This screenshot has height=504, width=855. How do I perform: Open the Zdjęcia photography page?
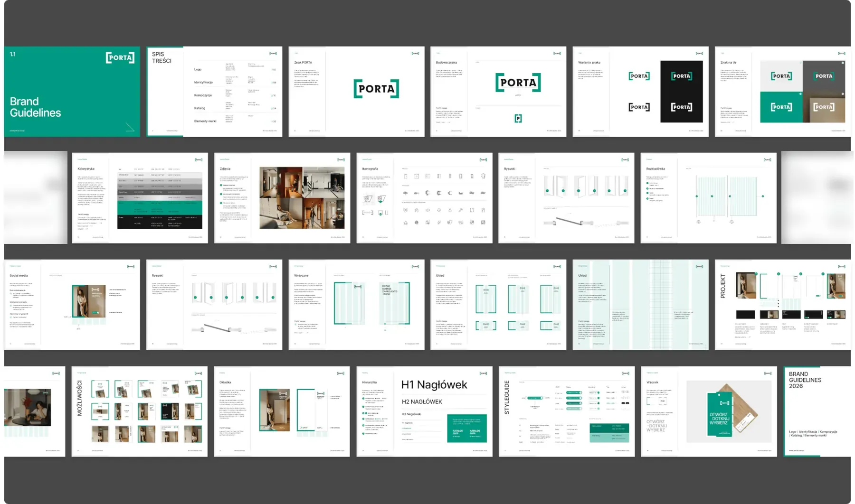(282, 198)
